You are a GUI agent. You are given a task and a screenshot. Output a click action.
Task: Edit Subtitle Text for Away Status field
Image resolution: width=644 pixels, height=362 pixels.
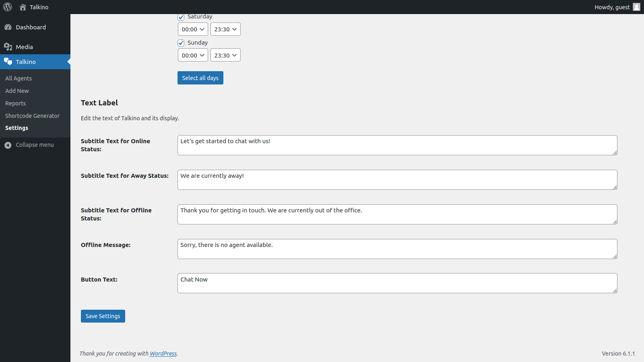(x=397, y=180)
